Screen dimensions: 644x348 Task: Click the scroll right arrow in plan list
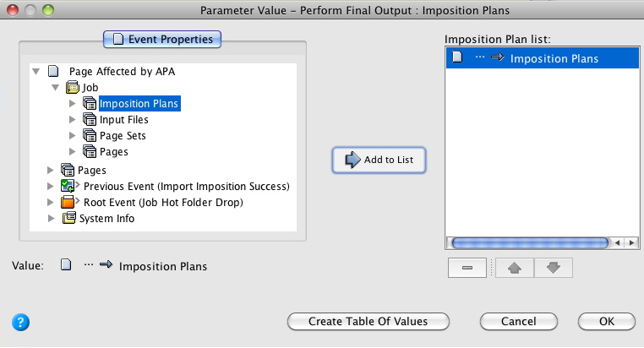pos(631,243)
